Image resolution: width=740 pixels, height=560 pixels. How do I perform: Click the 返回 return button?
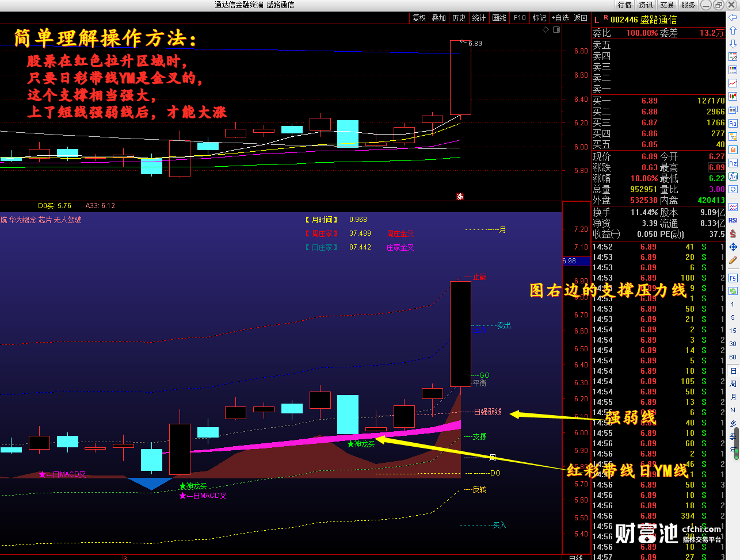pos(581,18)
